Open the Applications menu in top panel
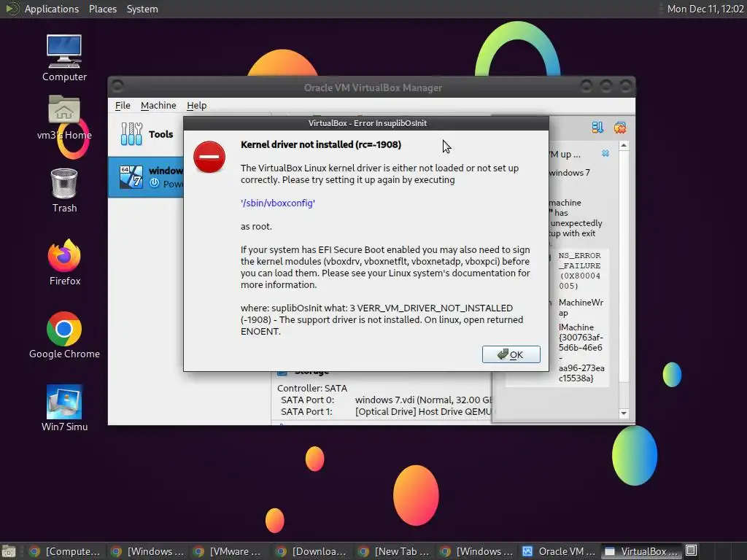 pos(52,9)
